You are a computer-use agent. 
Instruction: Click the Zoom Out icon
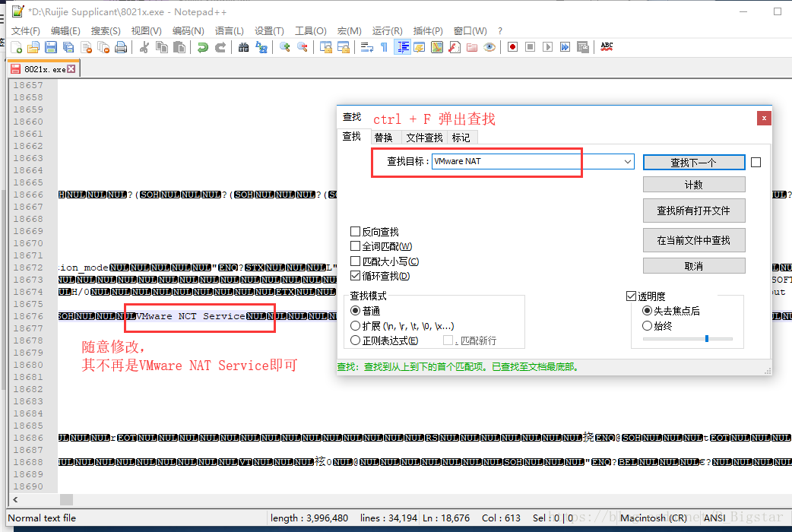(x=302, y=47)
